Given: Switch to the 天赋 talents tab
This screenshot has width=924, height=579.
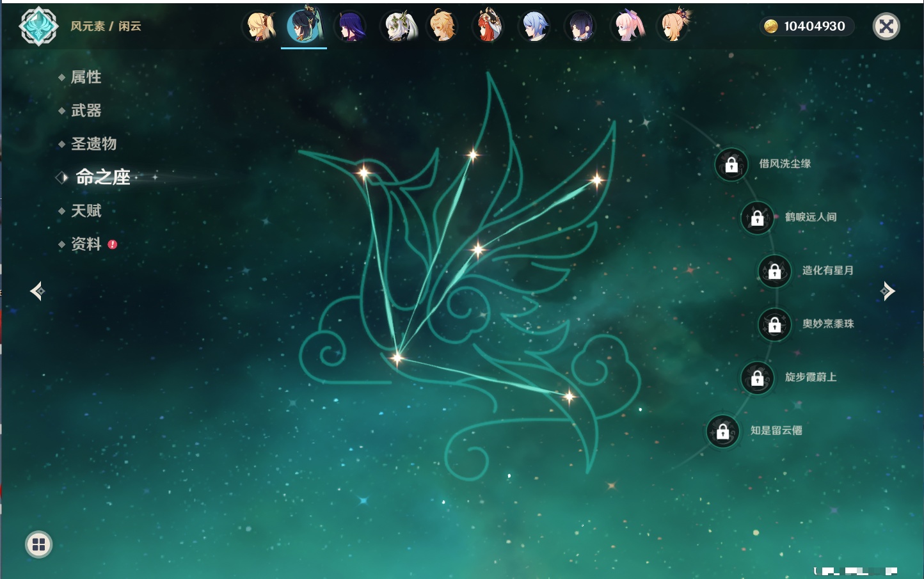Looking at the screenshot, I should click(x=86, y=211).
